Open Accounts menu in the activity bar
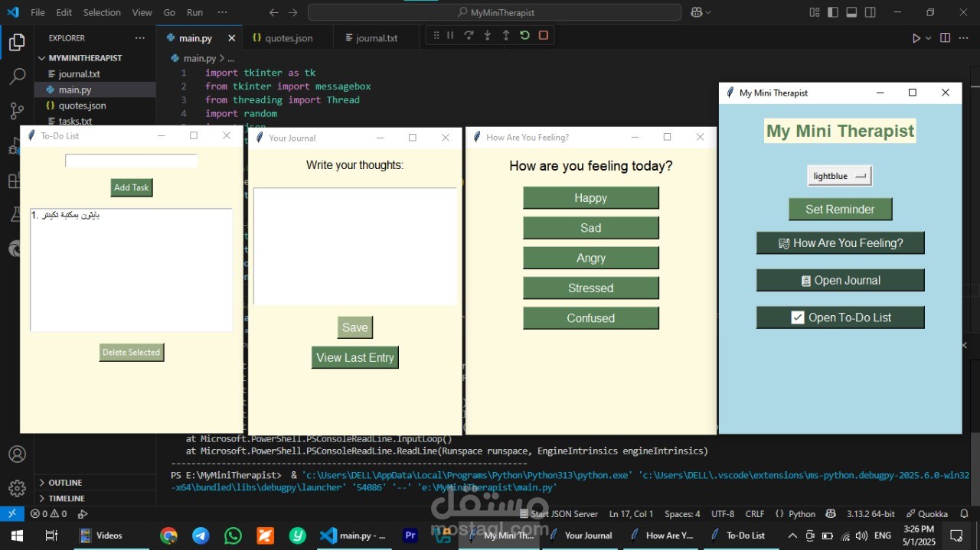 click(17, 454)
